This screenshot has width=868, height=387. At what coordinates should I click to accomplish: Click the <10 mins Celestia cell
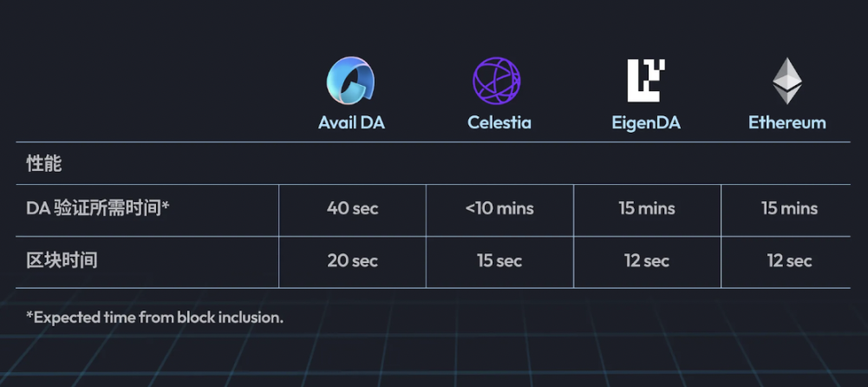[x=499, y=209]
